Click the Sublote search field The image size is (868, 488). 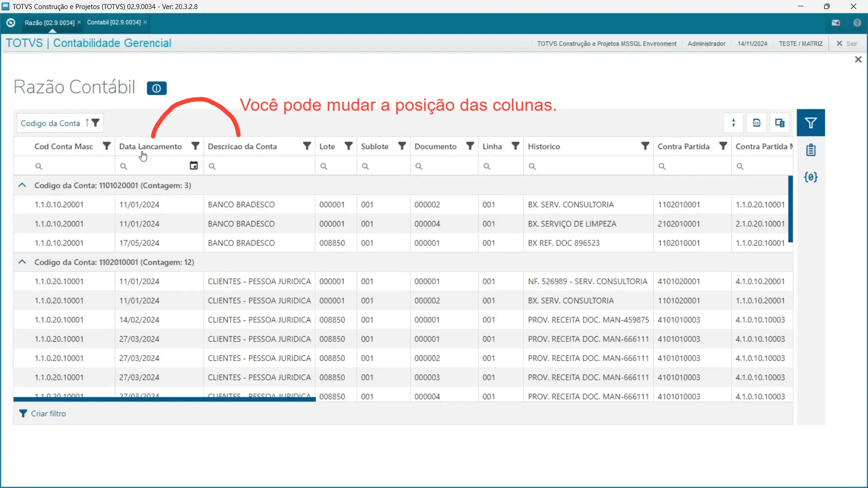coord(384,166)
